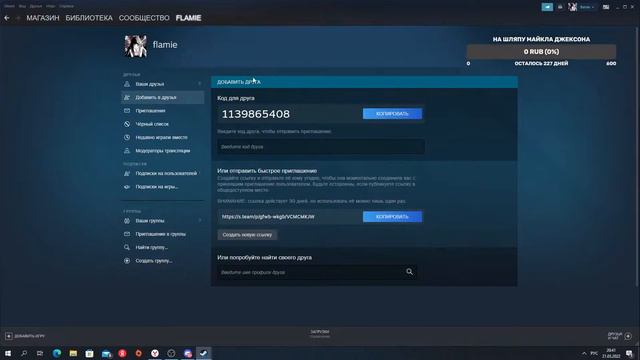
Task: Expand the arrow next to Ваши друзья
Action: [200, 84]
